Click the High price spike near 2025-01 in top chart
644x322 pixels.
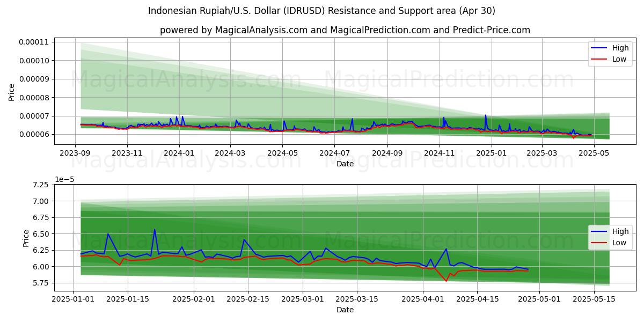(486, 115)
